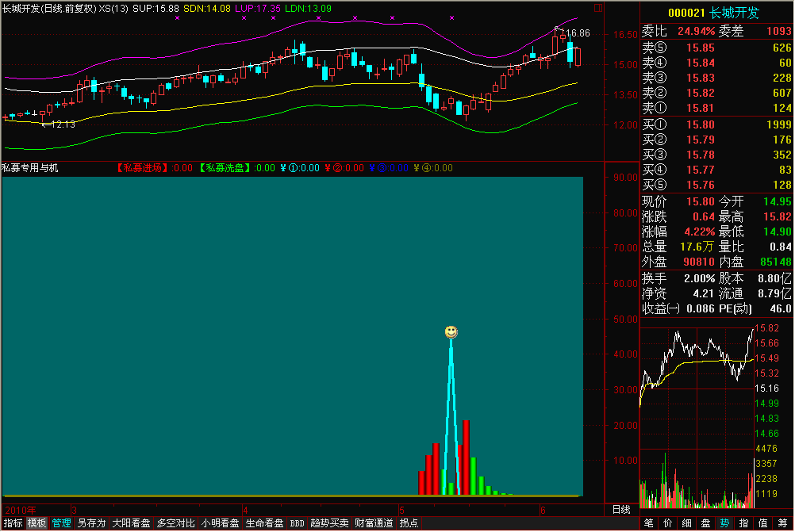
Task: Click the smiley face marker on the indicator peak
Action: 451,332
